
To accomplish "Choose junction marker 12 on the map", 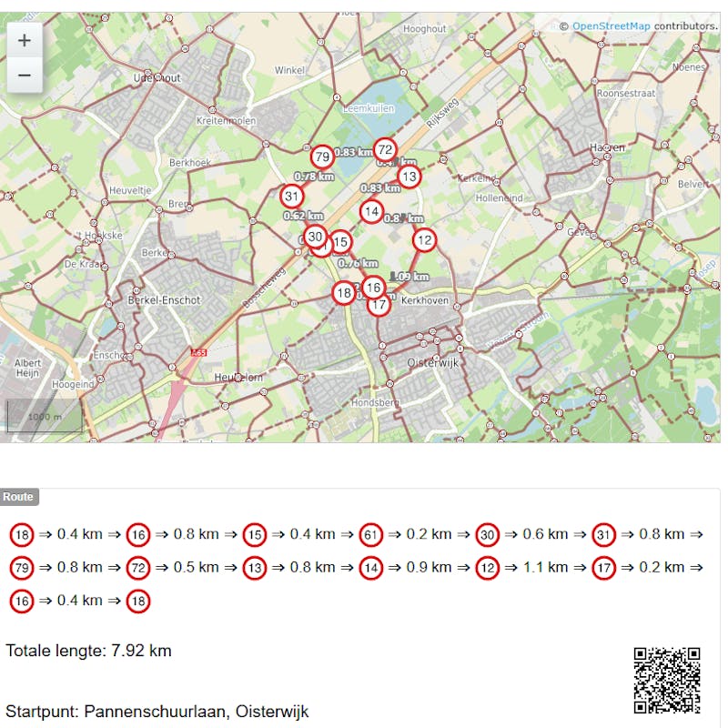I will (424, 240).
